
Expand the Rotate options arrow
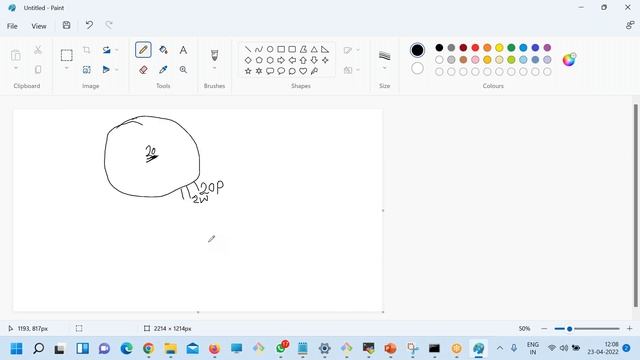pos(117,50)
